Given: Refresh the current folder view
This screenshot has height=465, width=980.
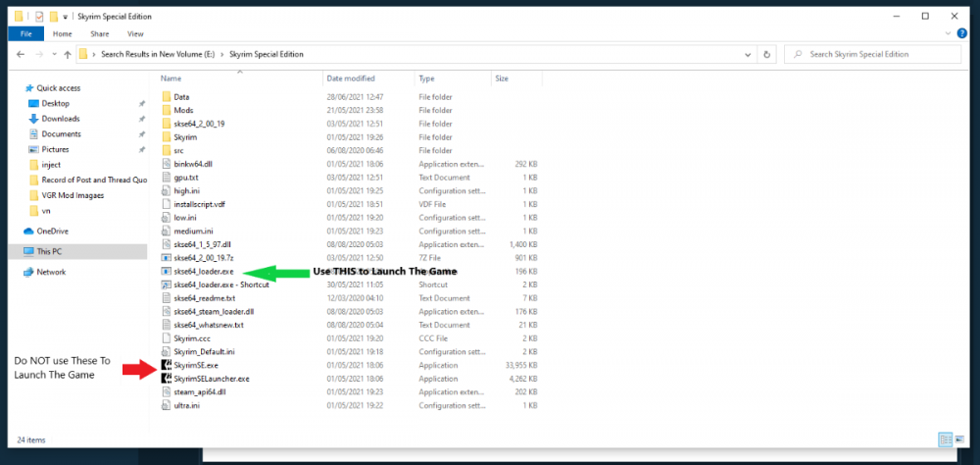Looking at the screenshot, I should click(767, 55).
